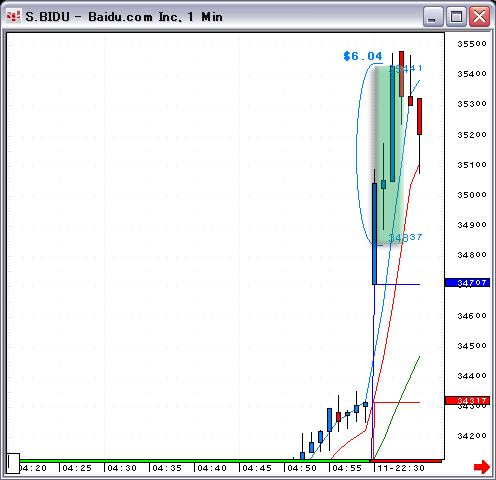
Task: Click the red scroll-right arrow icon
Action: [482, 467]
